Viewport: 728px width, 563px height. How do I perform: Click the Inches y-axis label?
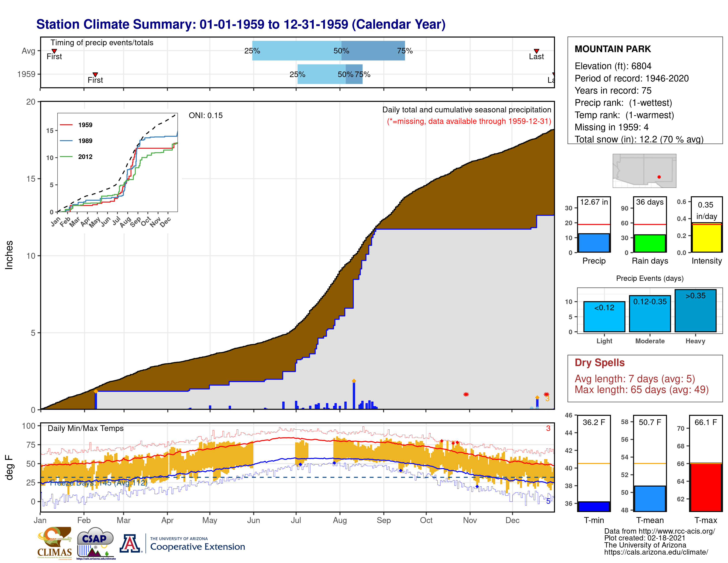pyautogui.click(x=9, y=255)
